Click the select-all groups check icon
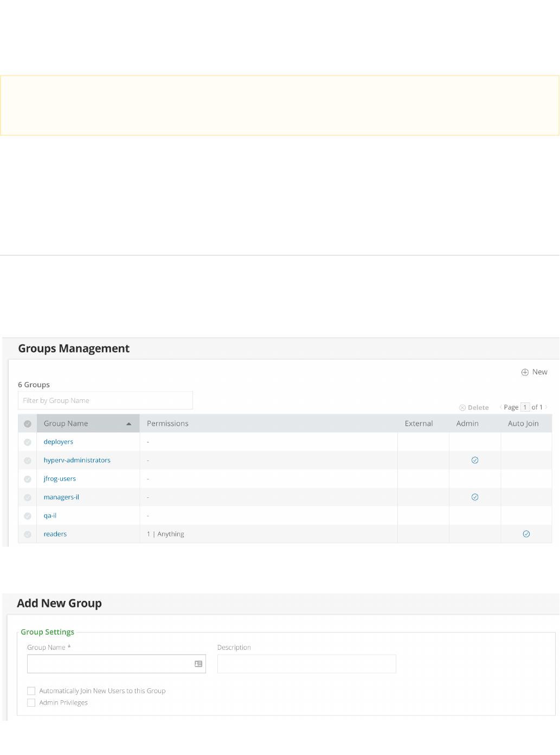Screen dimensions: 560x755 pyautogui.click(x=28, y=424)
